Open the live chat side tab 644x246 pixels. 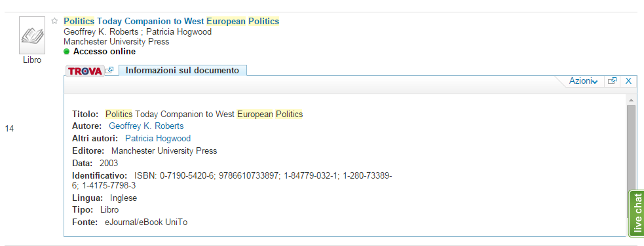637,213
